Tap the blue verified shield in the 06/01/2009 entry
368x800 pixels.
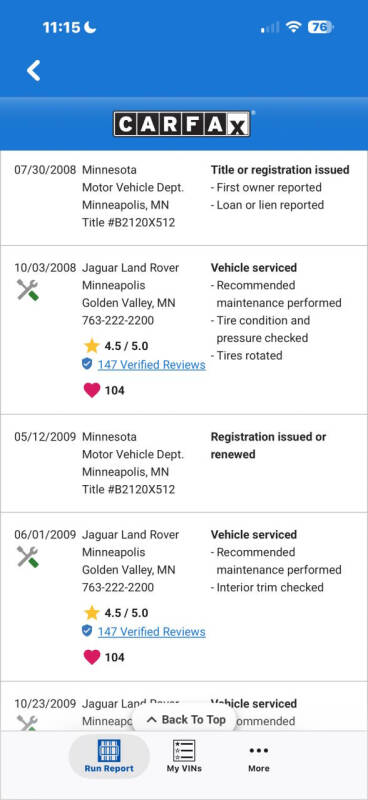click(x=87, y=631)
